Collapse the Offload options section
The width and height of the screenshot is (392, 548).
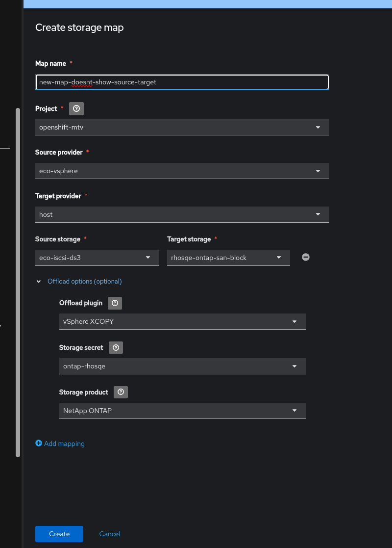click(x=39, y=282)
